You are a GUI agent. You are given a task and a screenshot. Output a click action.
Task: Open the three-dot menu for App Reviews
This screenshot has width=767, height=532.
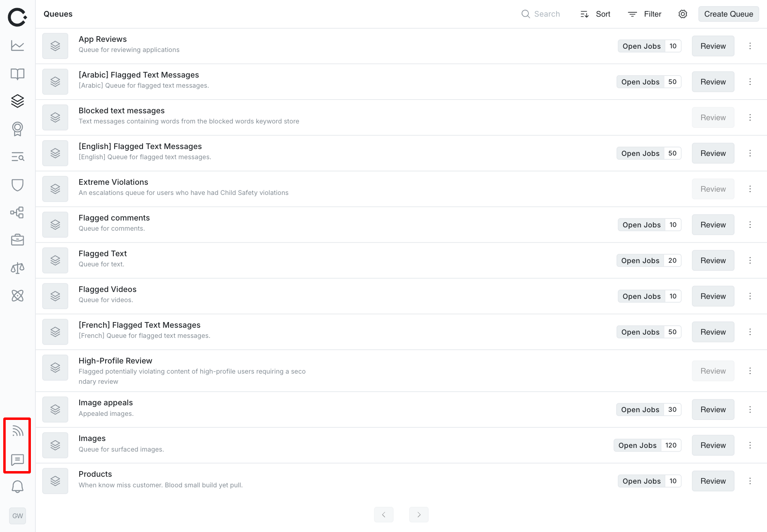750,46
